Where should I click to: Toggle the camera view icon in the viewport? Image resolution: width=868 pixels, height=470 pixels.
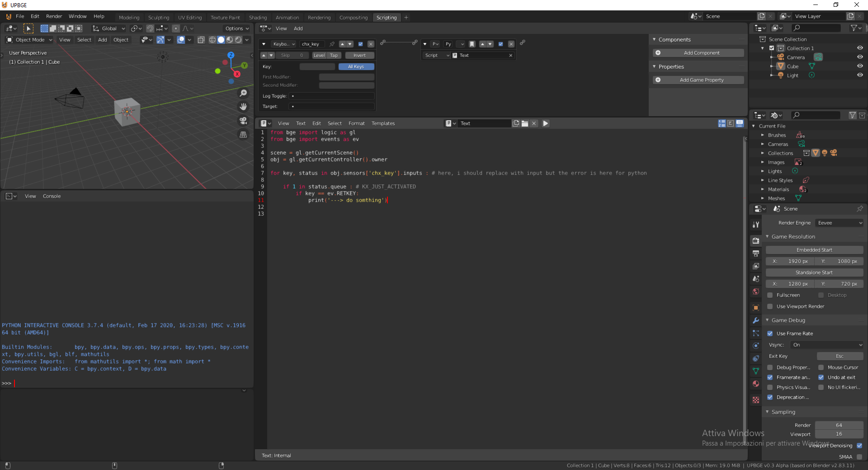243,121
